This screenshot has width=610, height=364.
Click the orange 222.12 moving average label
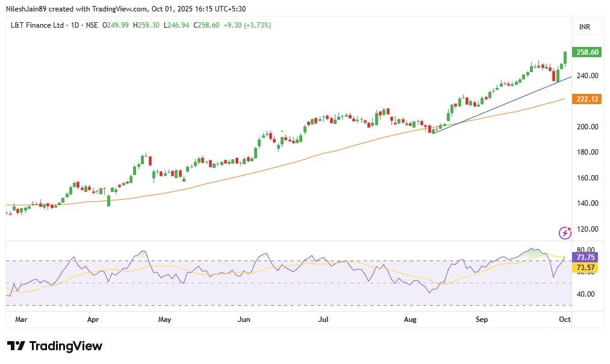pos(587,99)
